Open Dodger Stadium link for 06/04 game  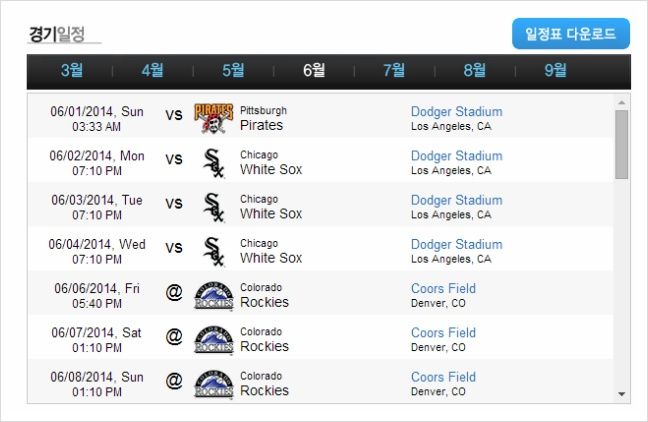coord(457,244)
